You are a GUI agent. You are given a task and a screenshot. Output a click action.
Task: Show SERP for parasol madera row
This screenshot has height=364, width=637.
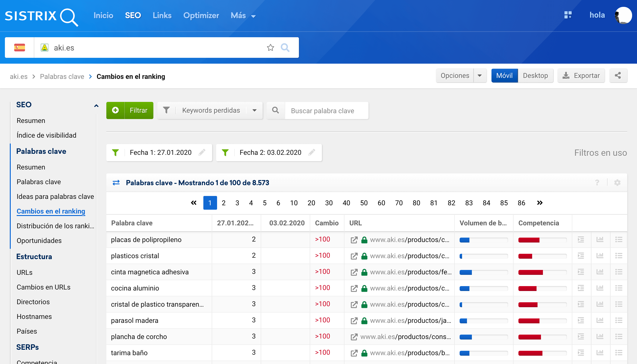581,320
